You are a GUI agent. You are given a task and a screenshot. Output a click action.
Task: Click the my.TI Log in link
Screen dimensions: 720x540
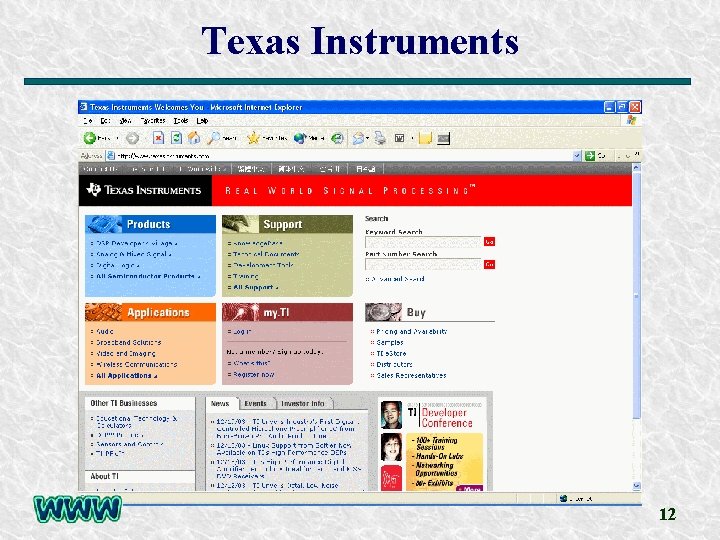click(242, 332)
